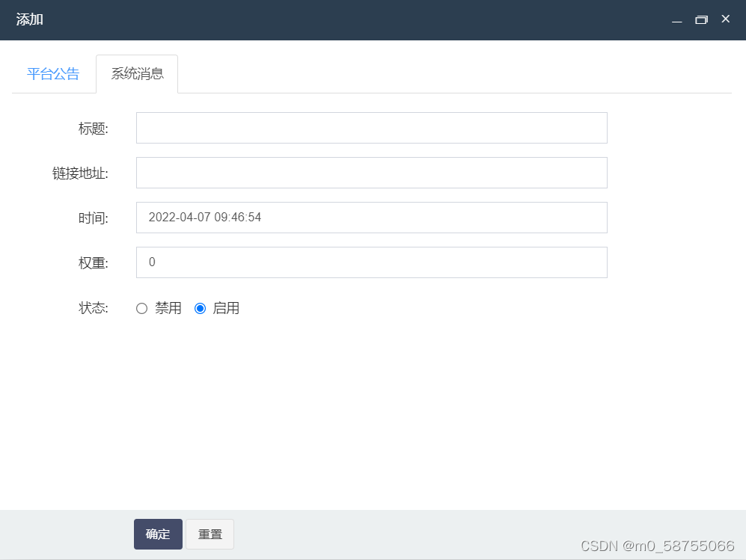This screenshot has height=560, width=746.
Task: Click the restore window icon
Action: pos(701,19)
